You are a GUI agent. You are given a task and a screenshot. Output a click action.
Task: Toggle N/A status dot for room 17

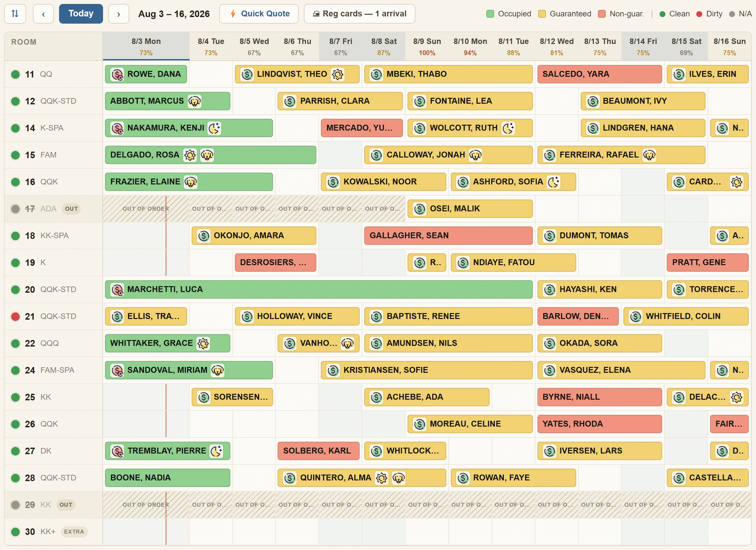click(x=15, y=209)
